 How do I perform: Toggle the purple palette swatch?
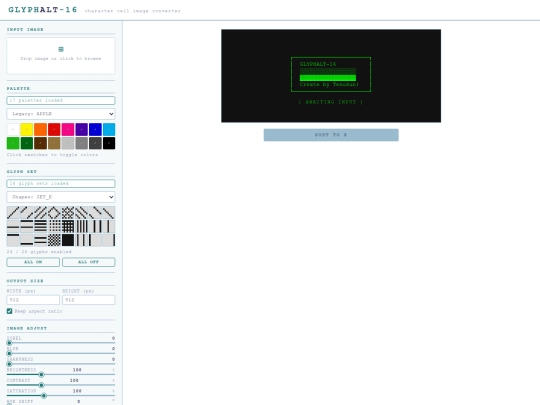82,129
